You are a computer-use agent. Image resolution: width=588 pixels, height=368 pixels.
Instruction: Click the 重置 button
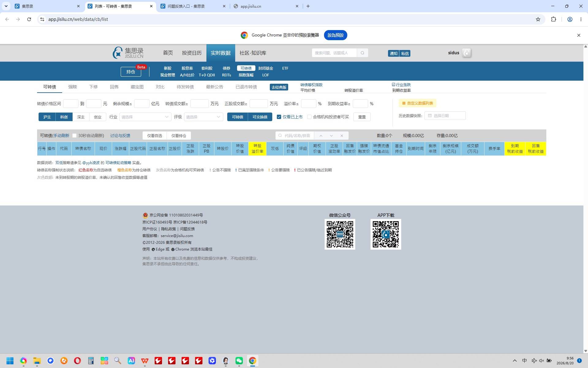tap(362, 117)
